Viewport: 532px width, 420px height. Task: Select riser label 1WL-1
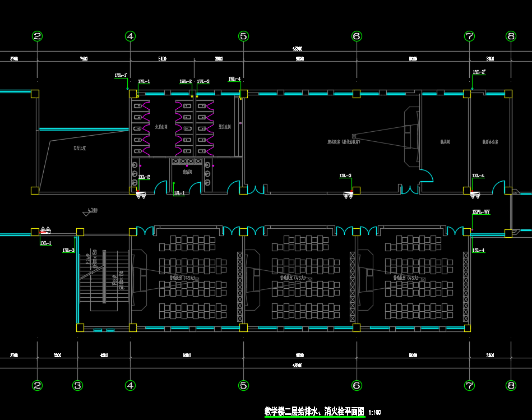click(144, 81)
